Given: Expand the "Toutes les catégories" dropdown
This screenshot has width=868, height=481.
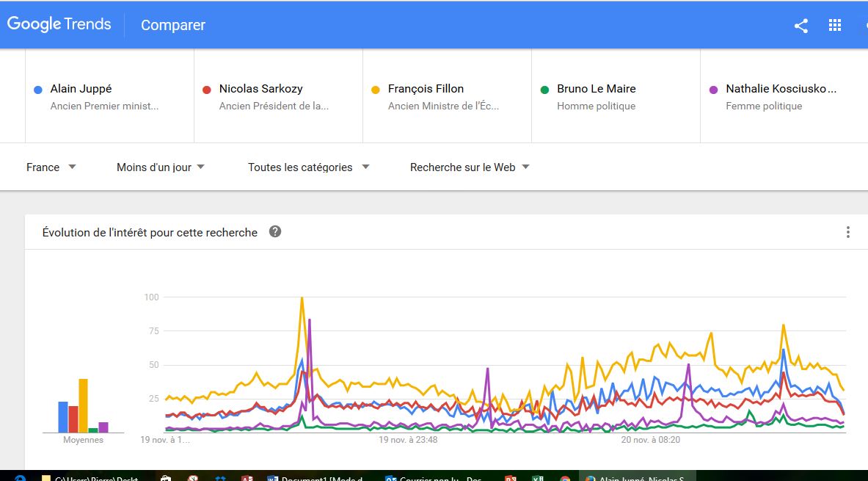Looking at the screenshot, I should click(308, 167).
